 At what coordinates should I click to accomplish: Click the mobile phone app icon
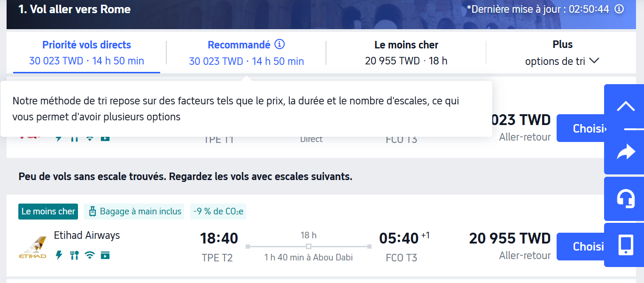625,245
